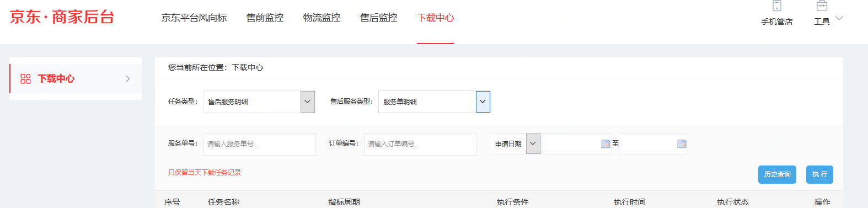Image resolution: width=868 pixels, height=208 pixels.
Task: Go to 物流监控 tab
Action: tap(322, 18)
